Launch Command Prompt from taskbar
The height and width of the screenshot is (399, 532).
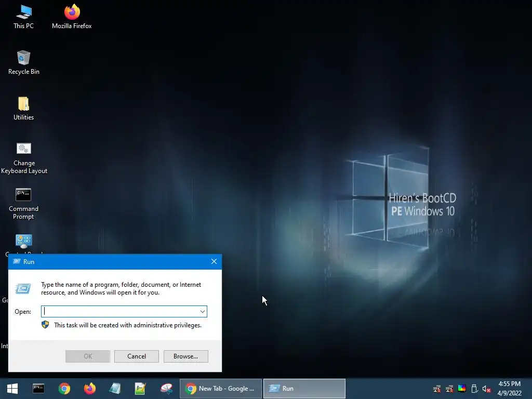38,389
